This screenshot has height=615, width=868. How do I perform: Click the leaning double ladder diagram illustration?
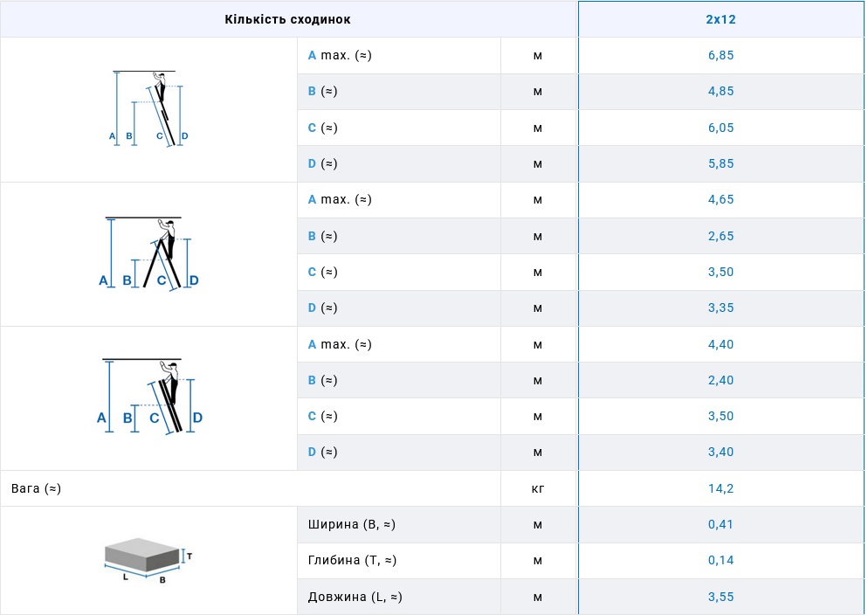tap(148, 397)
